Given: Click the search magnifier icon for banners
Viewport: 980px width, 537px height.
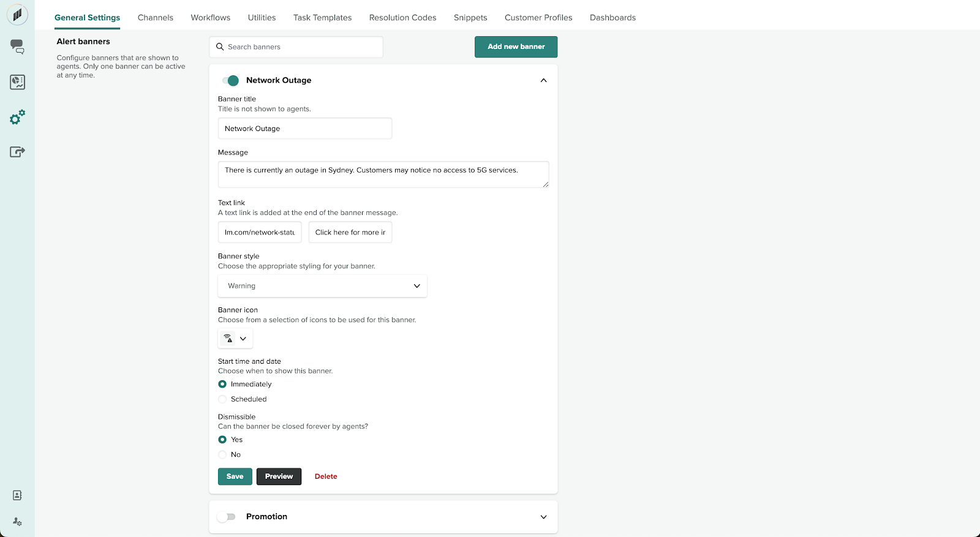Looking at the screenshot, I should [220, 47].
